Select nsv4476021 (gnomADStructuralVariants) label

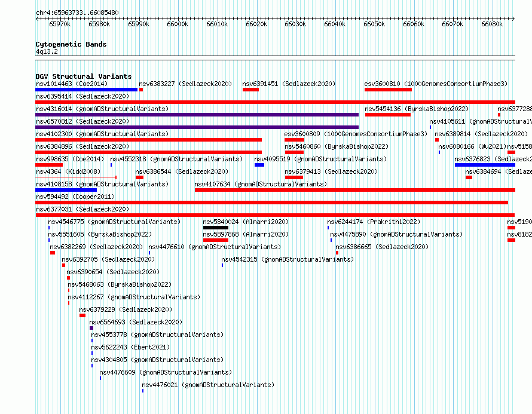(209, 385)
